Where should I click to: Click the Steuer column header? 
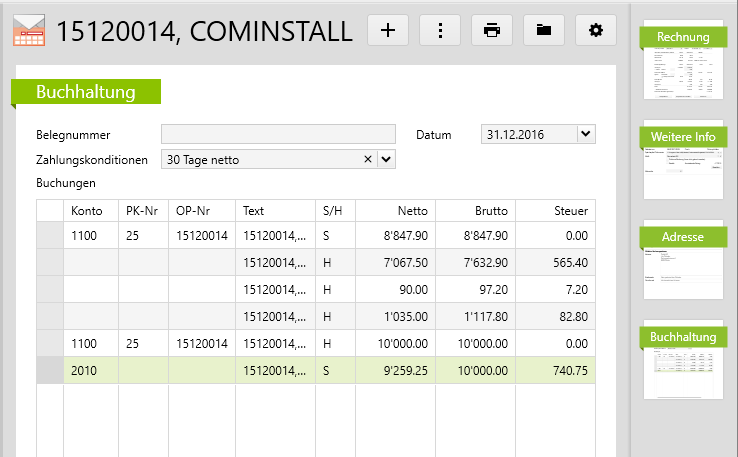click(555, 211)
